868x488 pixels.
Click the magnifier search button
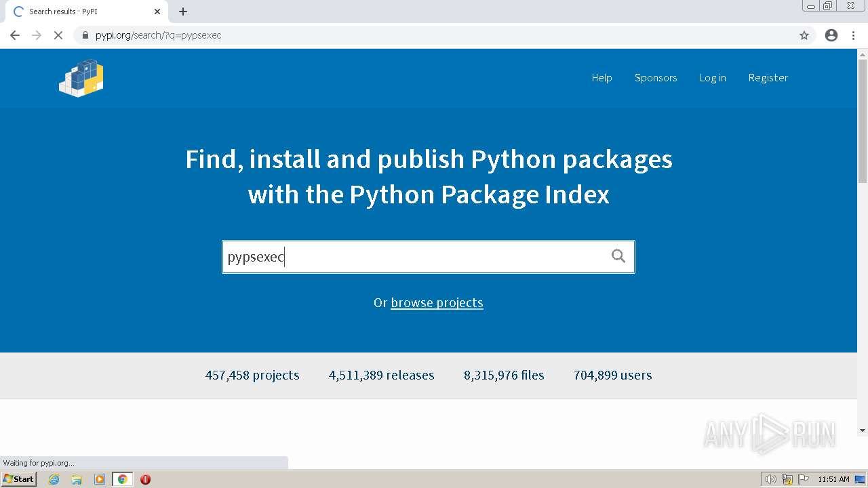tap(618, 256)
